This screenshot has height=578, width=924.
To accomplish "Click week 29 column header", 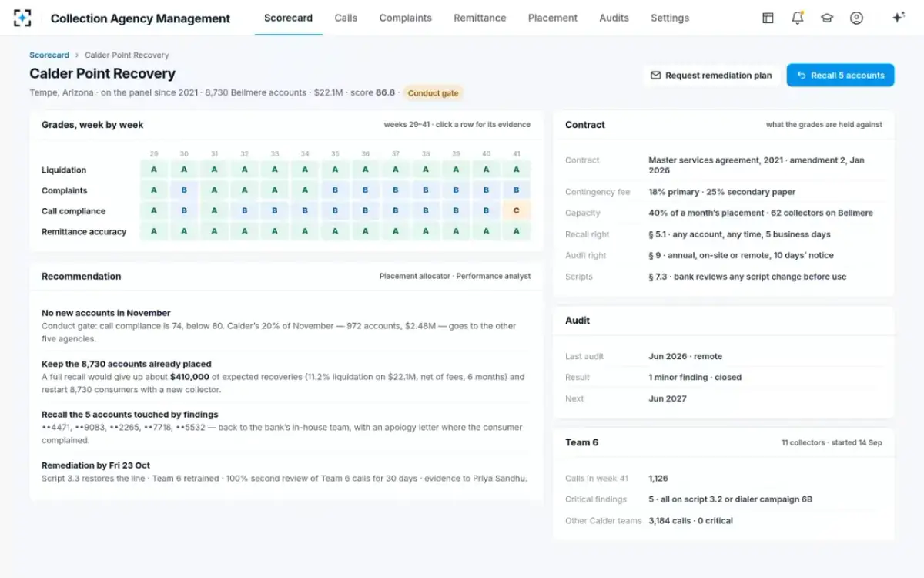I will point(154,153).
